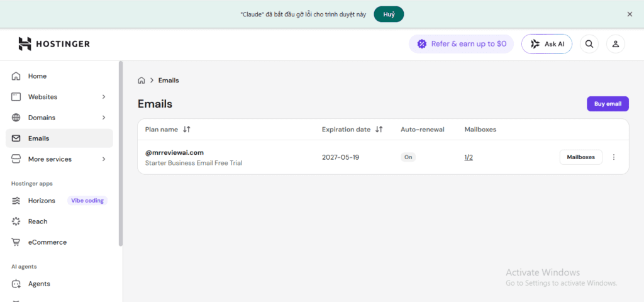644x302 pixels.
Task: Click the eCommerce cart icon
Action: click(x=16, y=242)
